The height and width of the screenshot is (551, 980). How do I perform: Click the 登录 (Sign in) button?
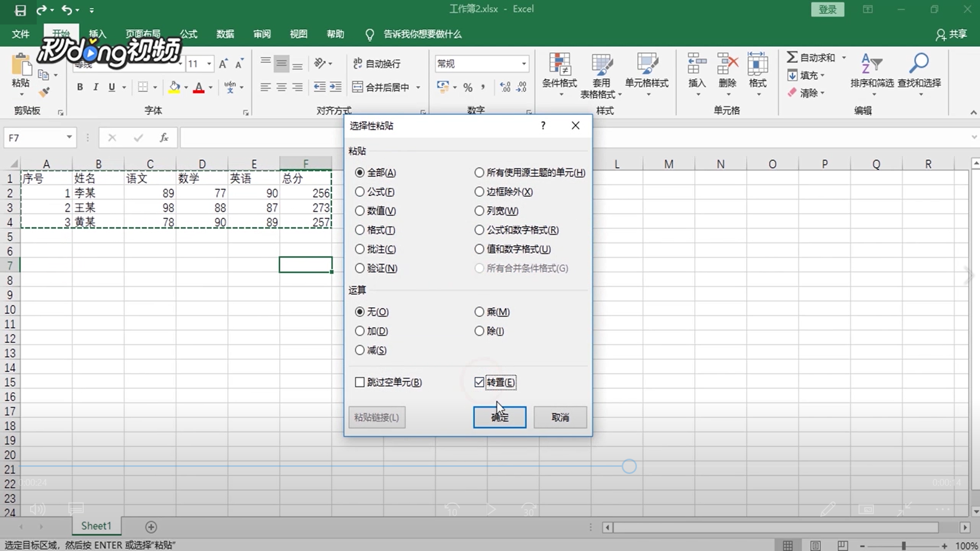[x=827, y=9]
